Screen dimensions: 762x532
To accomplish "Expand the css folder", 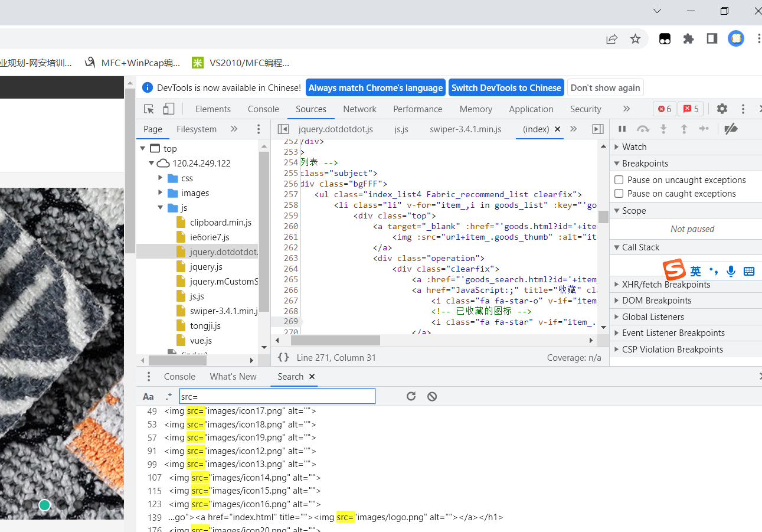I will pyautogui.click(x=161, y=178).
